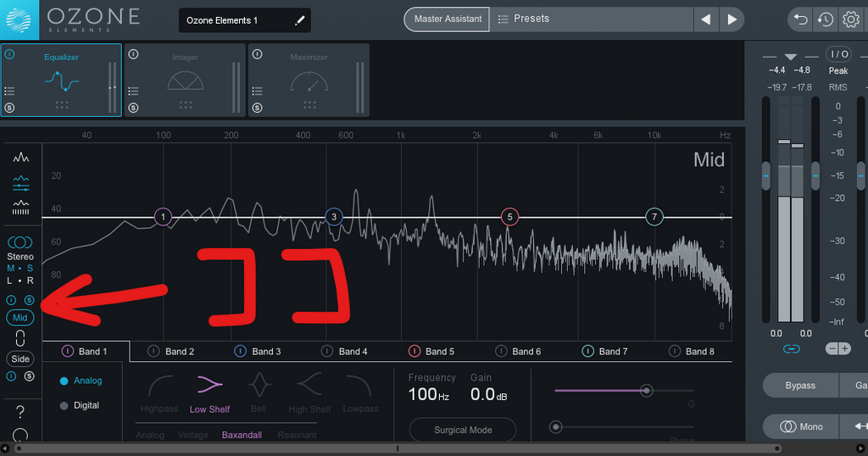Toggle the Maximizer module power button
The height and width of the screenshot is (456, 868).
(x=258, y=54)
